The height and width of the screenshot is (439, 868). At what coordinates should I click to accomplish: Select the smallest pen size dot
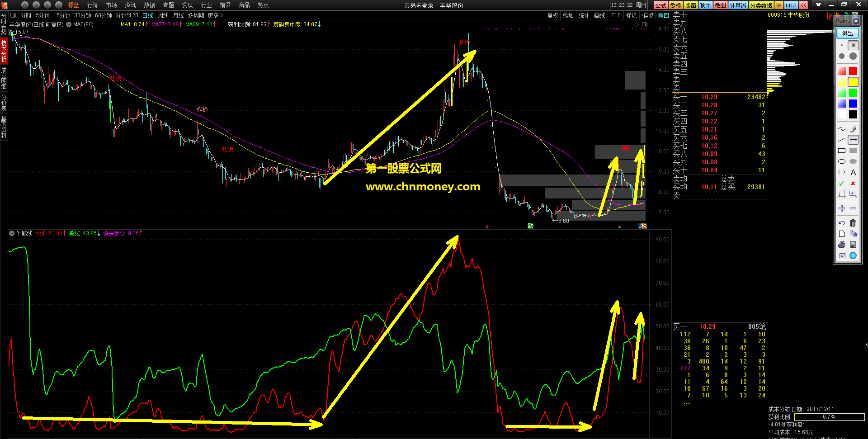pyautogui.click(x=841, y=45)
